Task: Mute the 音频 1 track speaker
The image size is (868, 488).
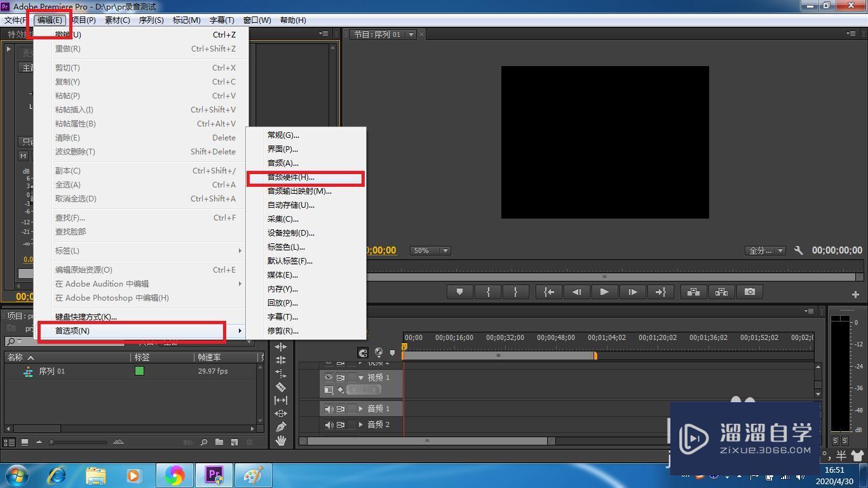Action: click(329, 409)
